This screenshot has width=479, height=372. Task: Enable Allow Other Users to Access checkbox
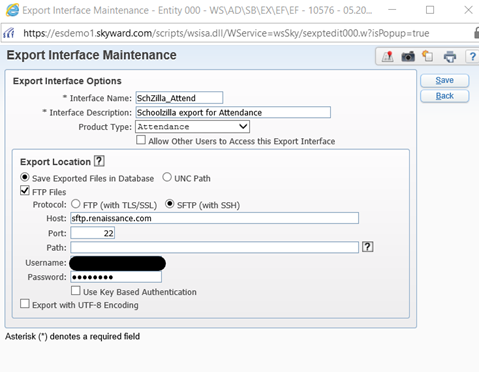pyautogui.click(x=141, y=140)
